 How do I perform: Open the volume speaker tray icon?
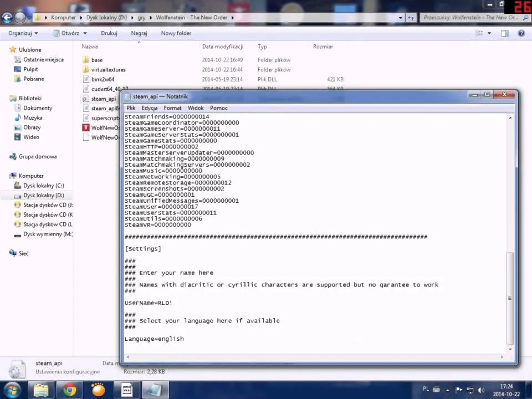[x=481, y=390]
